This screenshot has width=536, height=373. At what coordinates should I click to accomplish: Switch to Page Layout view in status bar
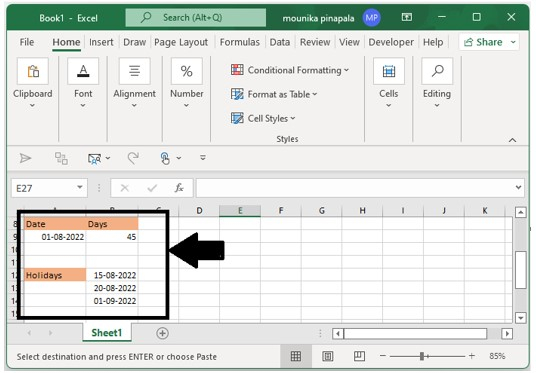(x=327, y=357)
